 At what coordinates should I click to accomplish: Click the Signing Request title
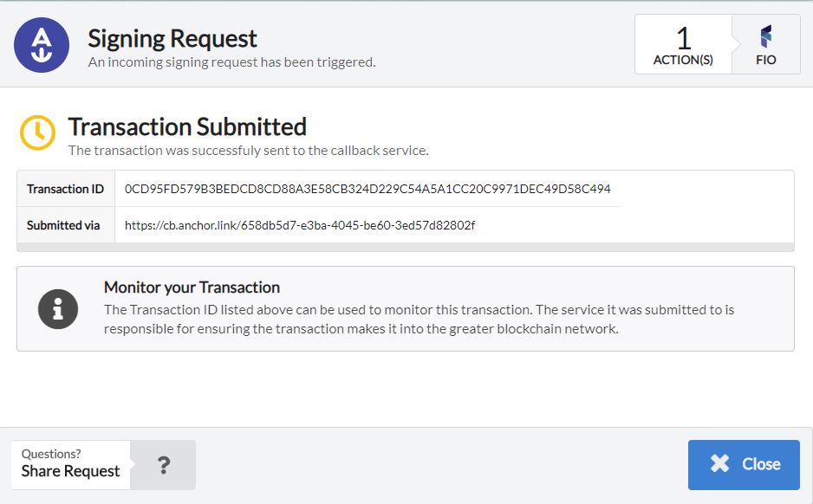[x=172, y=38]
